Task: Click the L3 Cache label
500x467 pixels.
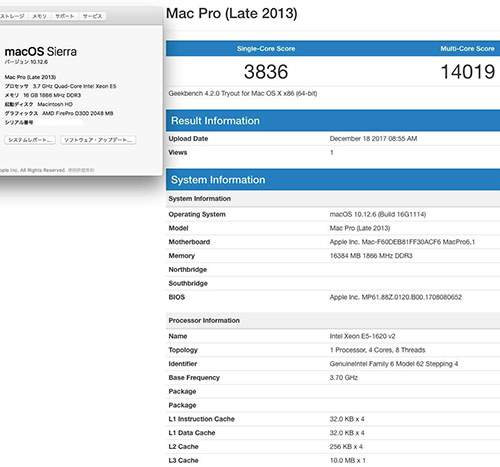Action: point(184,460)
